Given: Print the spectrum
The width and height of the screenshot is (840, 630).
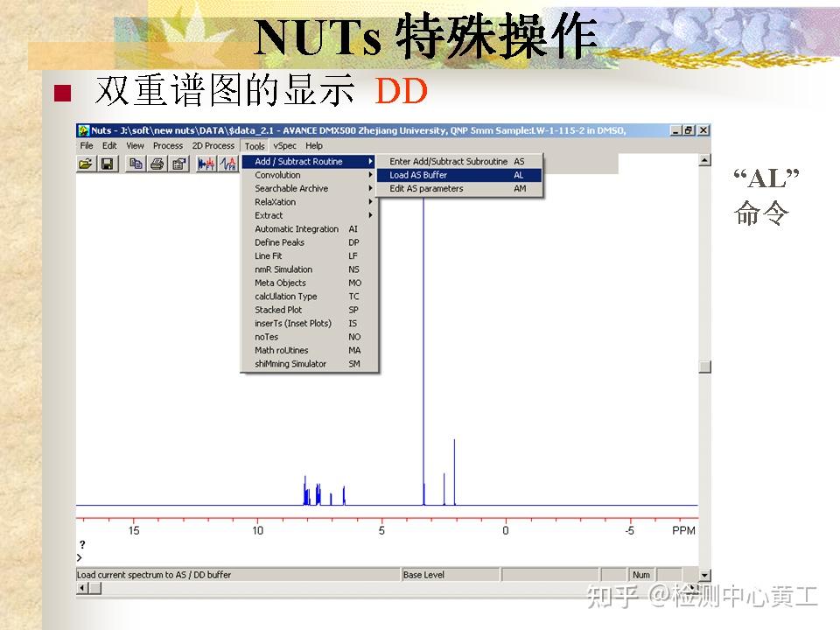Looking at the screenshot, I should click(157, 163).
